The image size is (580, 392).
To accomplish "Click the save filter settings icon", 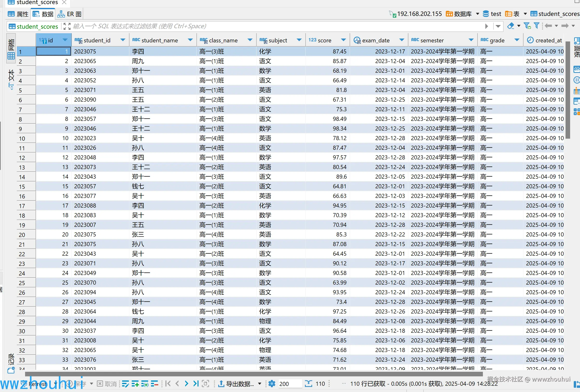I will (527, 26).
